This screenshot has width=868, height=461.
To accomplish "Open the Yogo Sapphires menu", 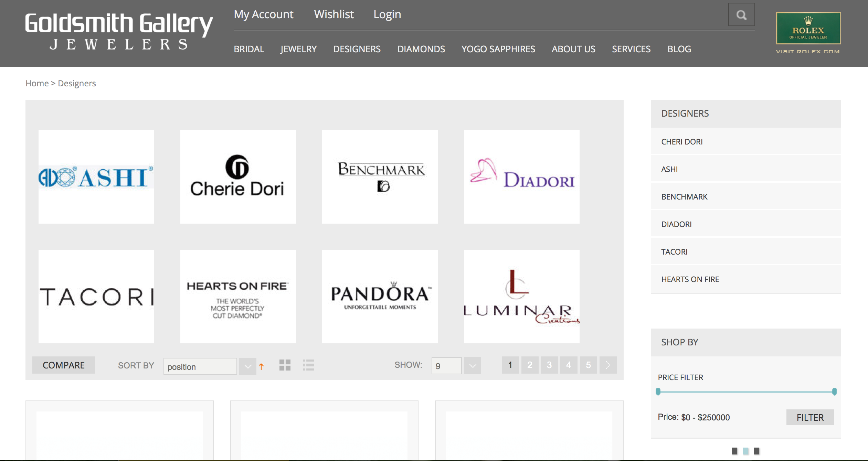I will (x=498, y=49).
